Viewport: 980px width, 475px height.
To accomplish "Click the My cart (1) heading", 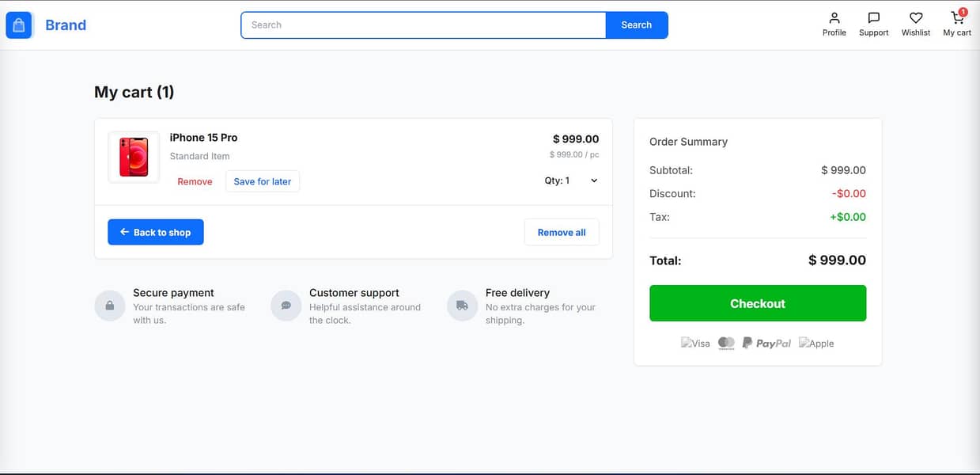I will 134,92.
